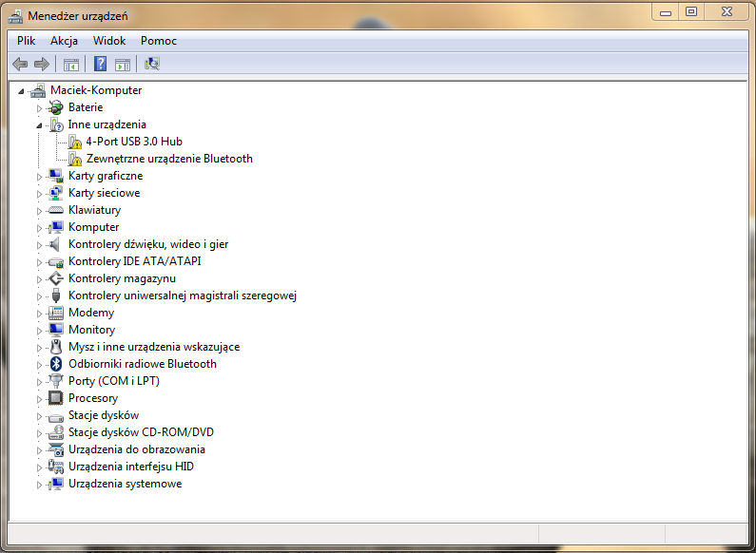Select the Kontrolery magazynu row text

122,278
